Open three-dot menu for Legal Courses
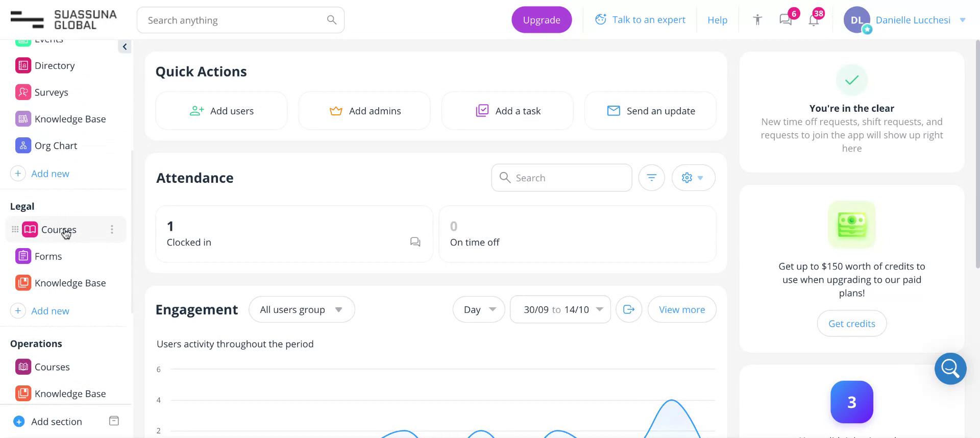The width and height of the screenshot is (980, 438). click(112, 230)
